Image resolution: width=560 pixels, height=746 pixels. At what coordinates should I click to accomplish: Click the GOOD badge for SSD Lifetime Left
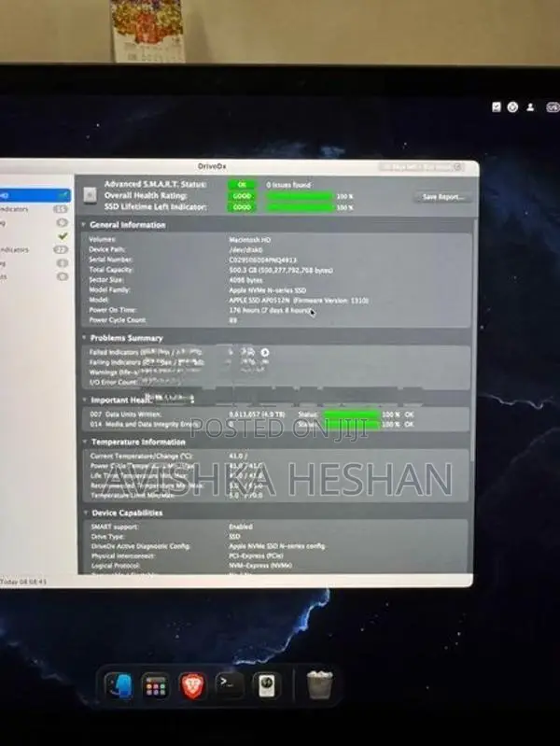[x=242, y=207]
